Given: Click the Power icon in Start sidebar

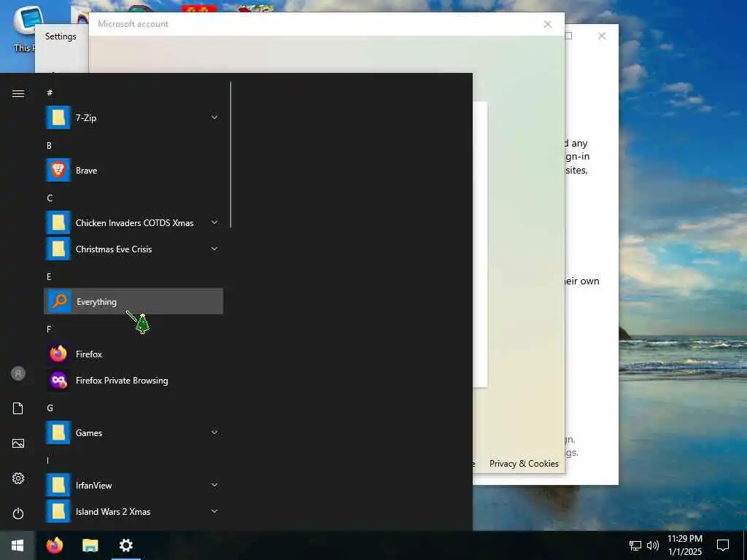Looking at the screenshot, I should click(18, 513).
